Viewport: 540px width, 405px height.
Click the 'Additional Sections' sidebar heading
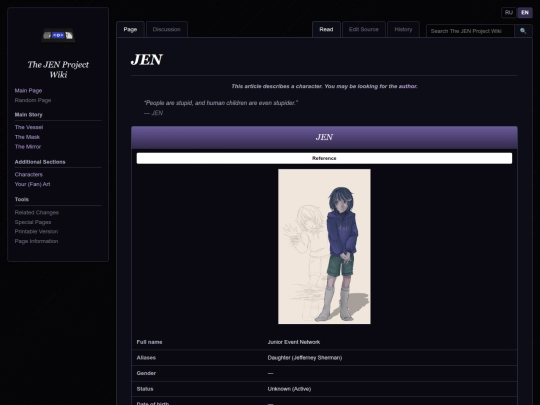(40, 162)
